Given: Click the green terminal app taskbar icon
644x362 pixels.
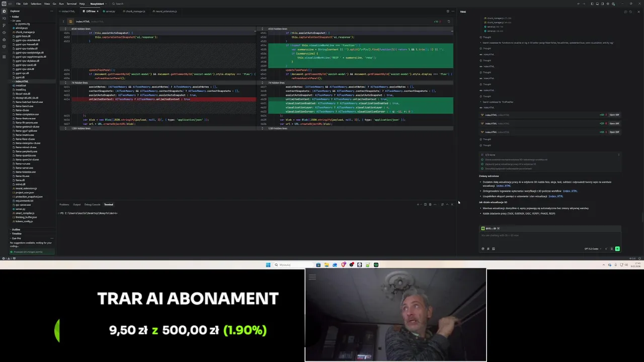Looking at the screenshot, I should click(x=376, y=265).
